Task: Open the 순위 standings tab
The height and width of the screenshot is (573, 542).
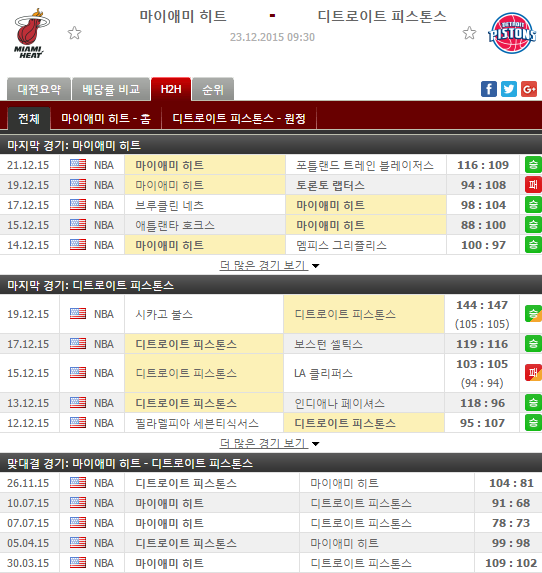Action: 213,89
